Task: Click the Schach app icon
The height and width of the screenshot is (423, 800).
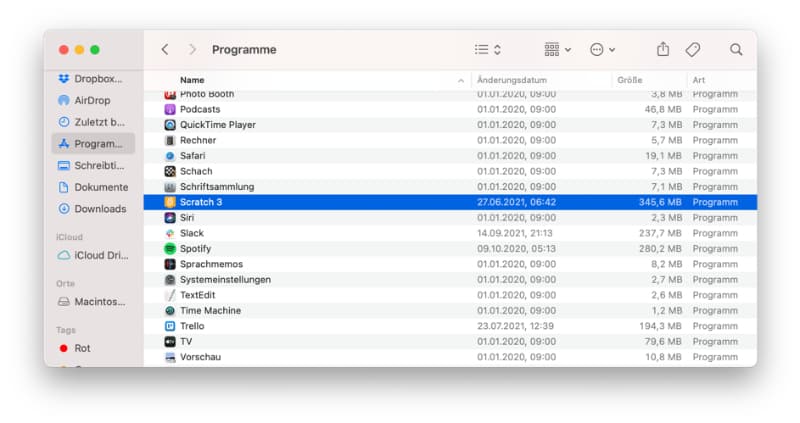Action: tap(170, 171)
